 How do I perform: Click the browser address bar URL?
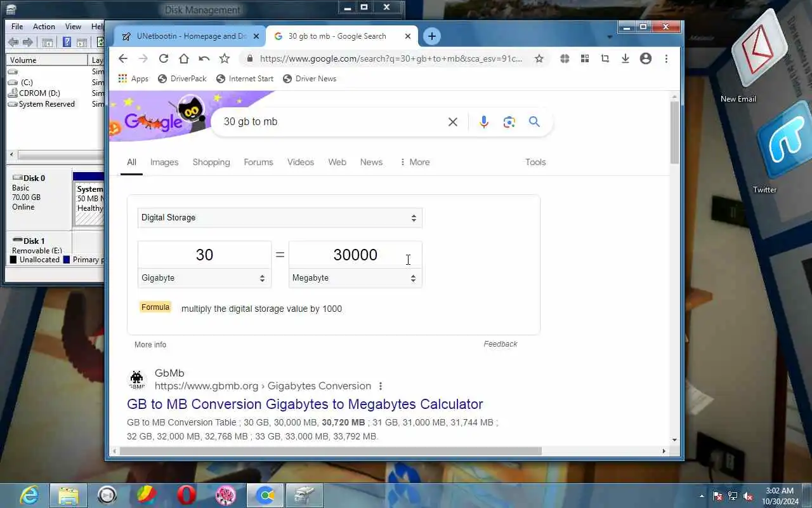(x=391, y=58)
